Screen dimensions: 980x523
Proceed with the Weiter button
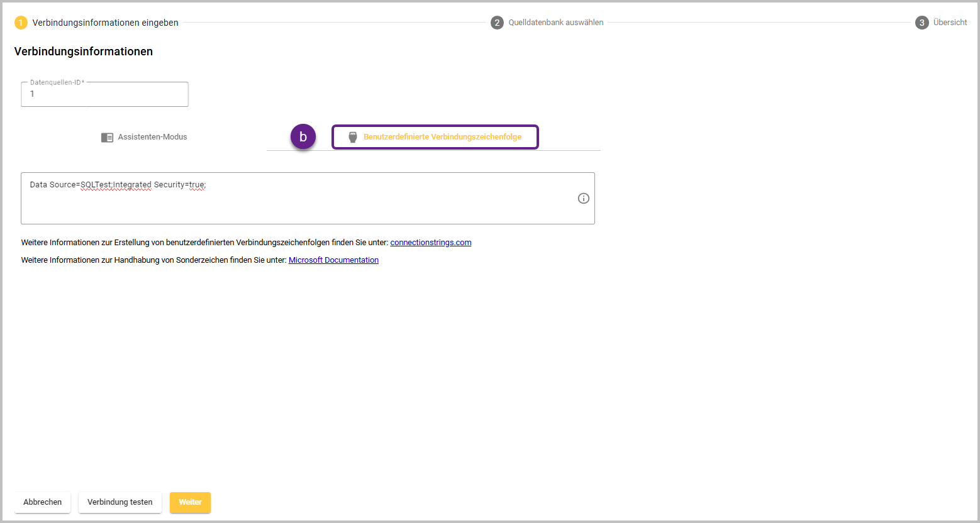190,502
